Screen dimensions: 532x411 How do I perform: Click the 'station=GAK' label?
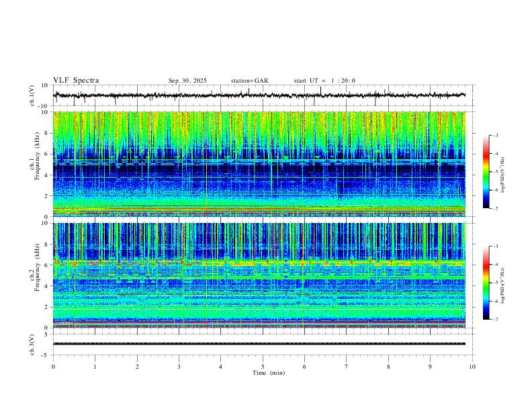(x=249, y=81)
